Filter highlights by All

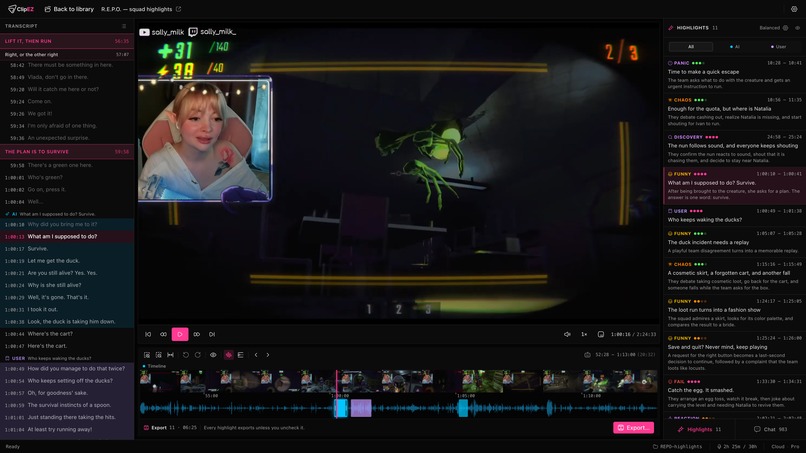(x=691, y=47)
